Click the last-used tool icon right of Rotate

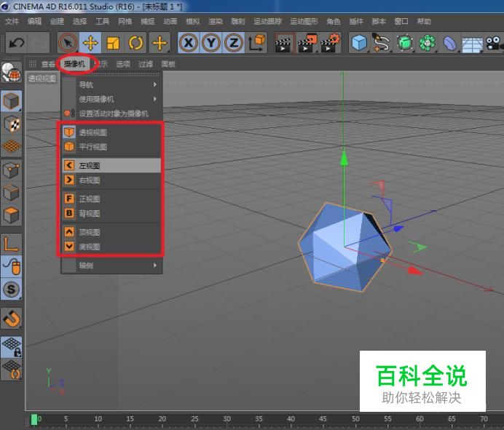[160, 43]
